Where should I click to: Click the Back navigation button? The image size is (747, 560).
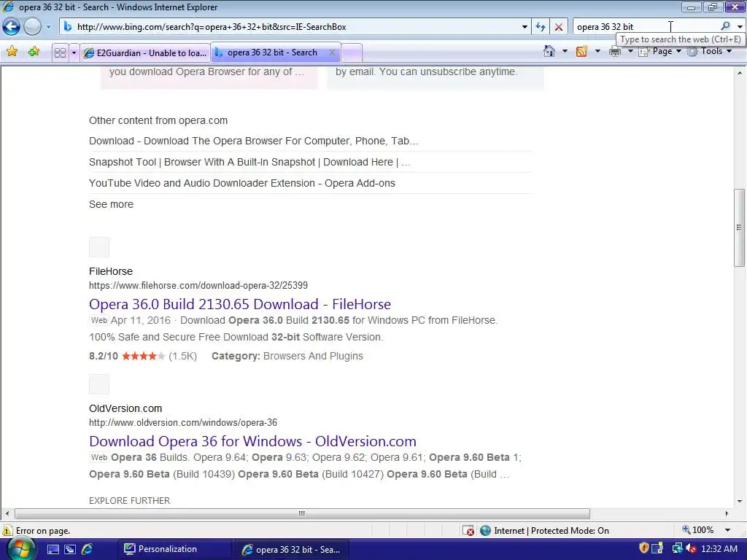click(x=12, y=27)
